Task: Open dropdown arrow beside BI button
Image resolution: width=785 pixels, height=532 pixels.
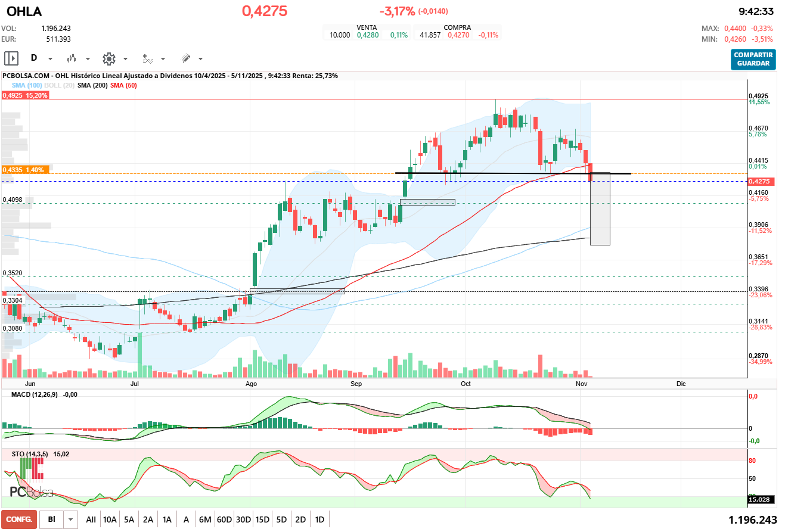Action: click(x=71, y=519)
